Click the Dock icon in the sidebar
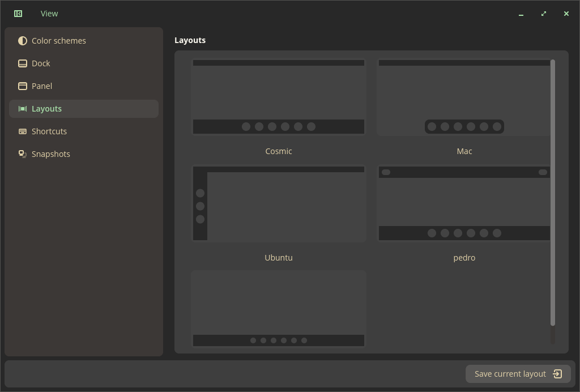 click(22, 63)
